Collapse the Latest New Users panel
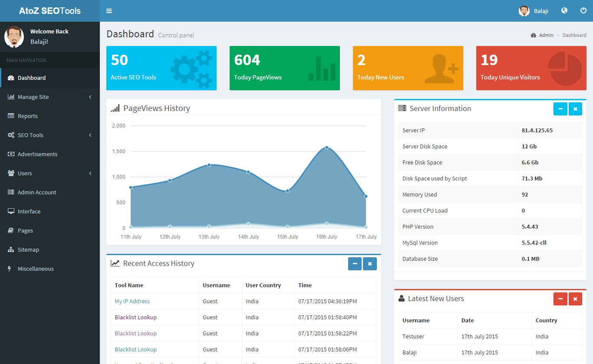Screen dimensions: 593x364 click(560, 298)
